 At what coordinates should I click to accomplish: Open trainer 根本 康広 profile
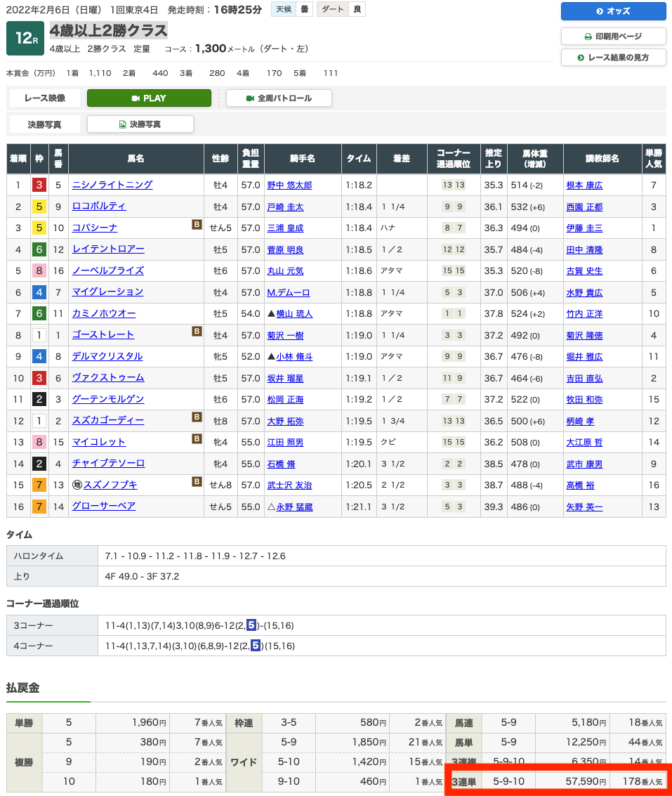(585, 185)
